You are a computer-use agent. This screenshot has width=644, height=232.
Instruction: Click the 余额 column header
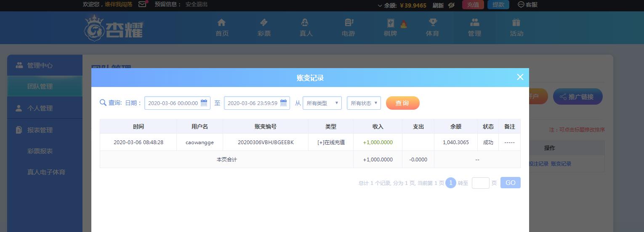point(456,127)
